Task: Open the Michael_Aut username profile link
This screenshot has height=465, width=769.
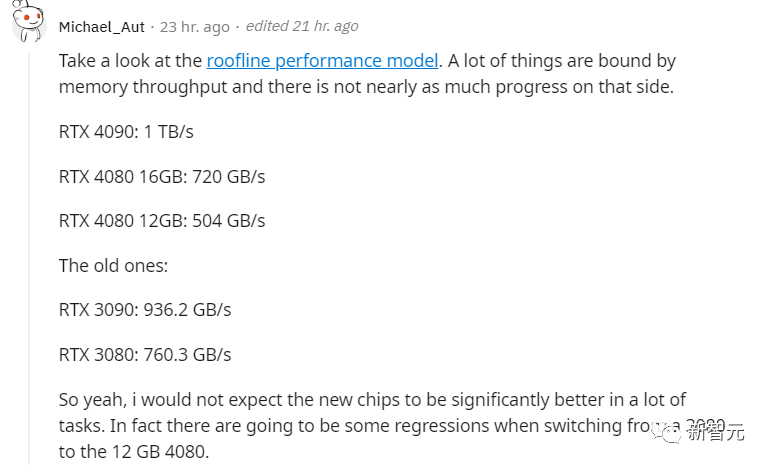Action: point(102,26)
